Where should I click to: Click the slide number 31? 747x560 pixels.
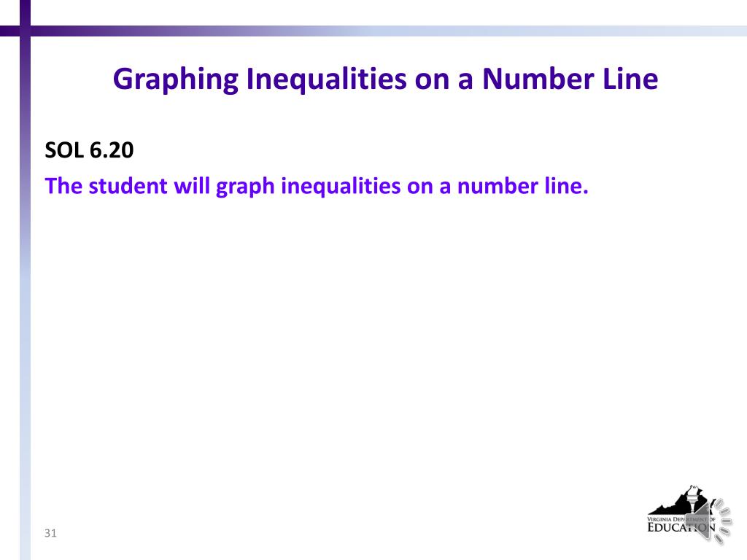click(50, 533)
